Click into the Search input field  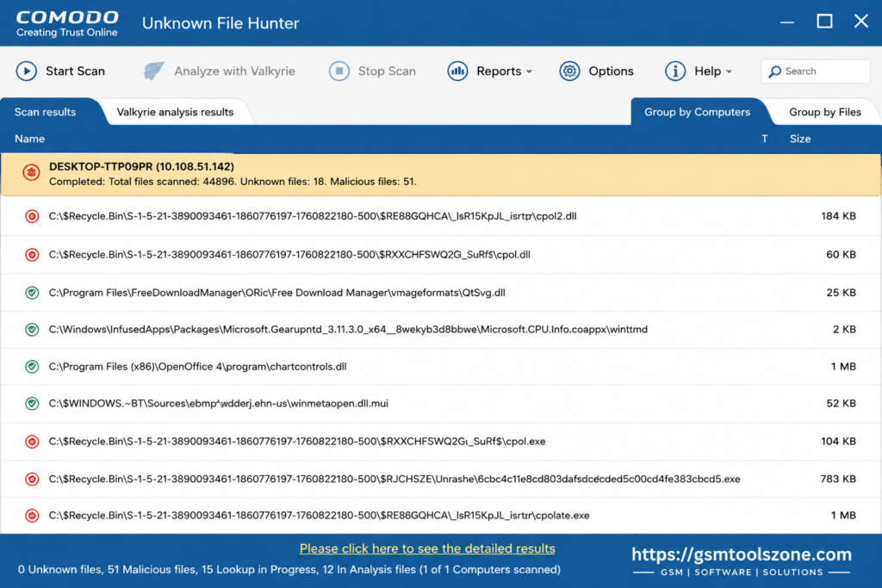[x=815, y=71]
